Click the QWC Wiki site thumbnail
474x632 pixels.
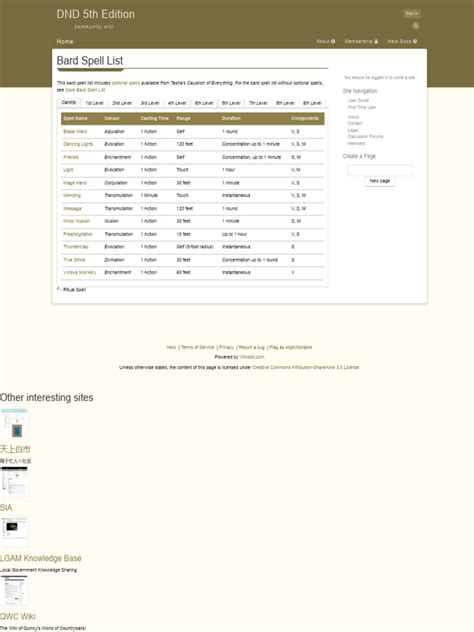[15, 590]
